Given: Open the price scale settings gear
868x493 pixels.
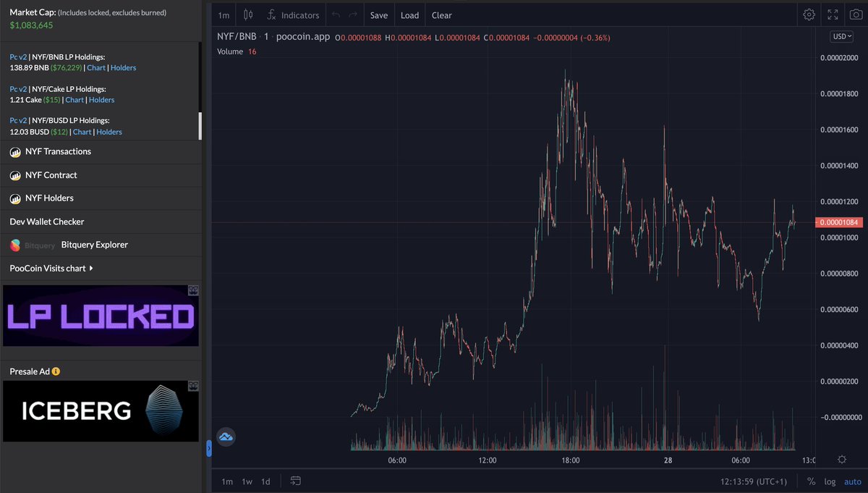Looking at the screenshot, I should tap(842, 459).
